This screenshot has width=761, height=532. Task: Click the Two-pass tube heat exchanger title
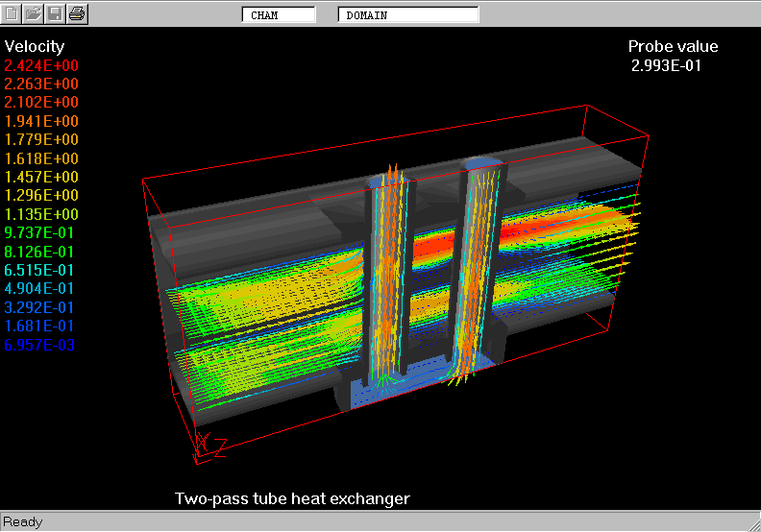[x=292, y=498]
